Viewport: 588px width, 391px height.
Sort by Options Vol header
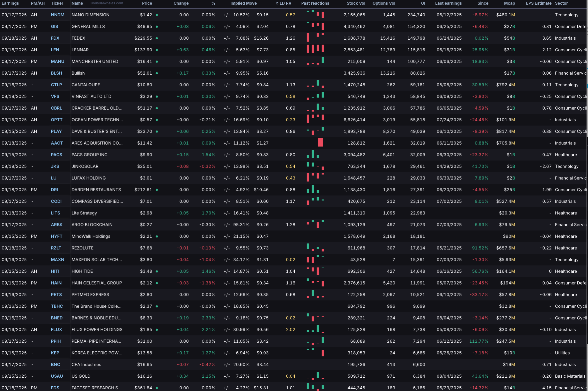(x=384, y=3)
